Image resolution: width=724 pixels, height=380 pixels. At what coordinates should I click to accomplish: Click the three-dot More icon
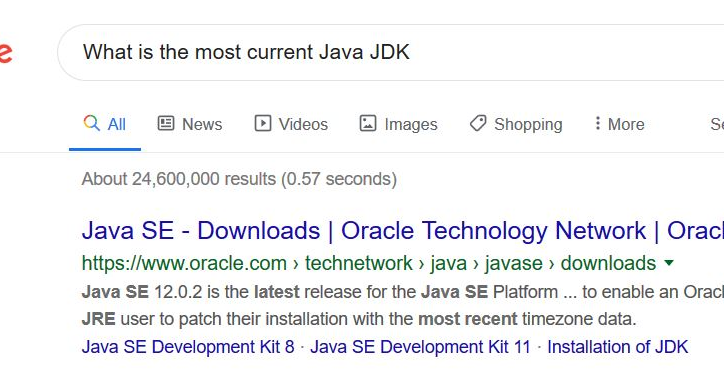597,123
